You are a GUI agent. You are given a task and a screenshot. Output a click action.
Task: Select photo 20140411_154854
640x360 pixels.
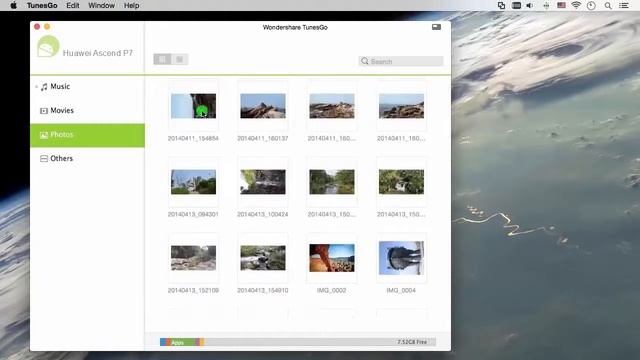[x=193, y=106]
